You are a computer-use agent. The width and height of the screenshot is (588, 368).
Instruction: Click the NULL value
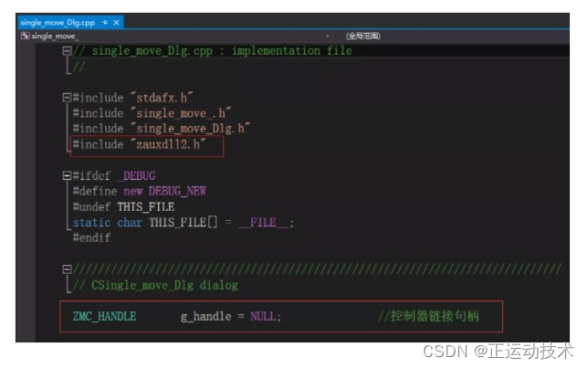(263, 316)
